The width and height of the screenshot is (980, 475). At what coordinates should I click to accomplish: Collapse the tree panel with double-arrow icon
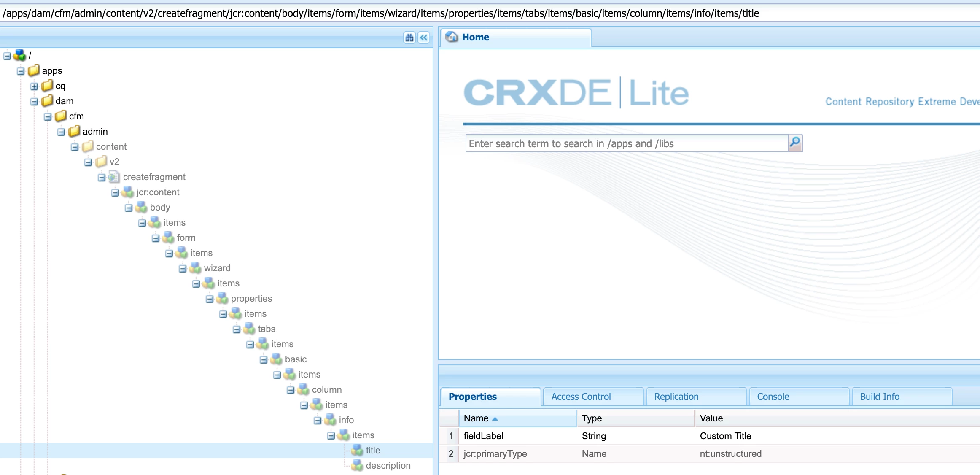424,38
